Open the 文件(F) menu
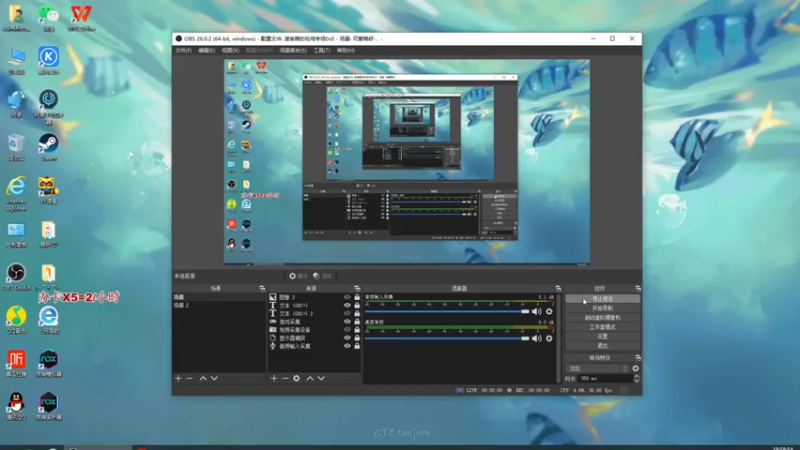This screenshot has height=450, width=800. pos(183,51)
